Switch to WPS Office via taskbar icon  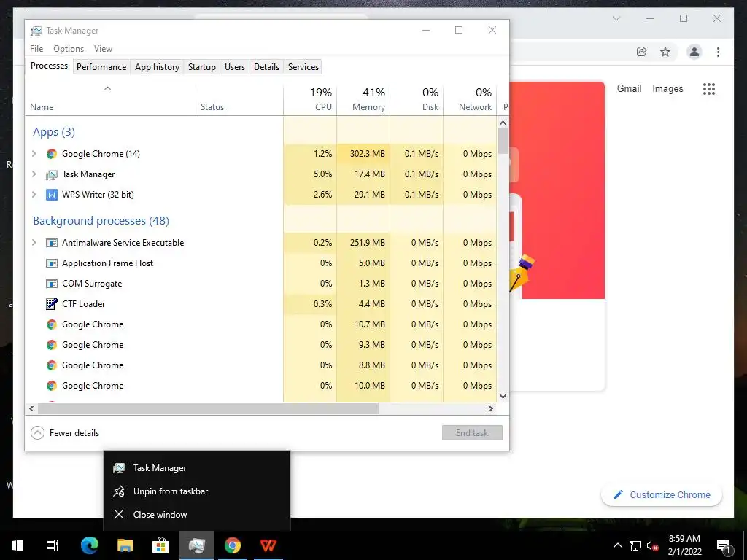[x=268, y=545]
